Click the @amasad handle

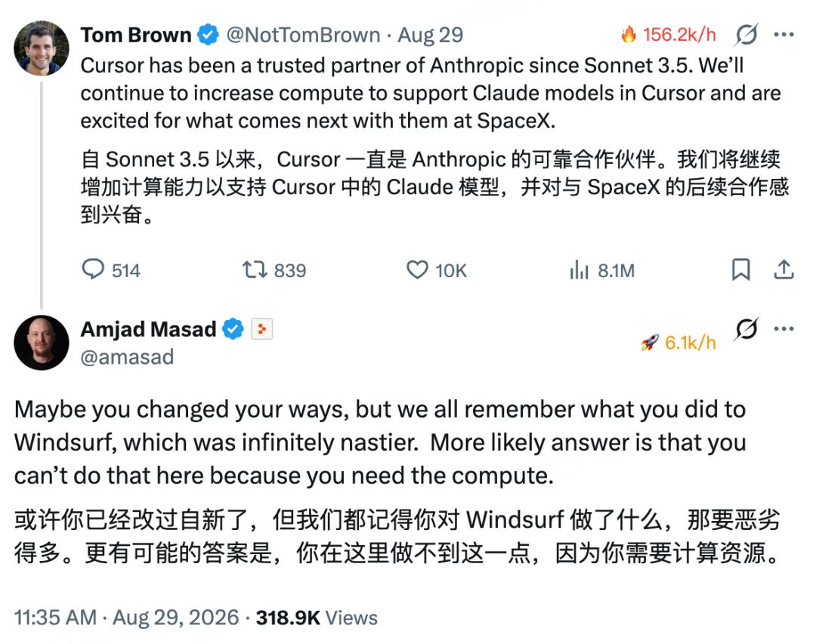click(127, 357)
